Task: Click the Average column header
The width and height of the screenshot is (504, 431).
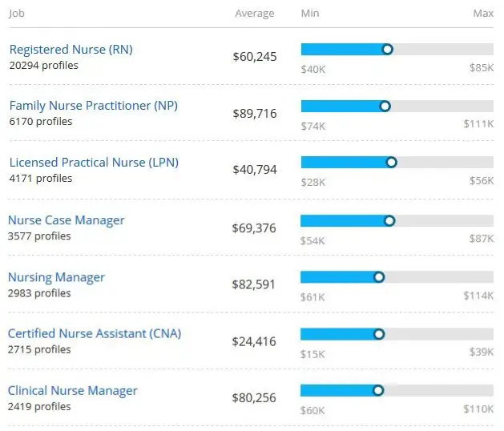Action: click(254, 14)
